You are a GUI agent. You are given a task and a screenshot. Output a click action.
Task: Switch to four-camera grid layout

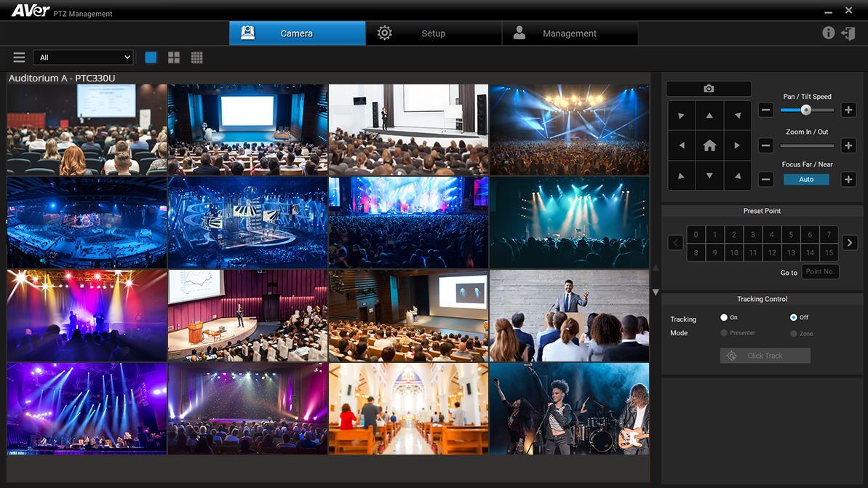[x=174, y=57]
